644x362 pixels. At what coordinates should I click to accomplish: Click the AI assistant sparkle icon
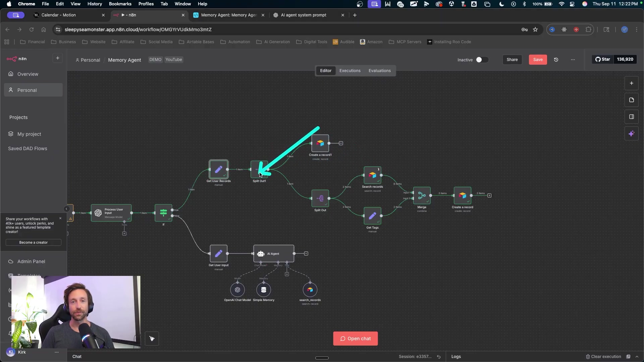click(x=631, y=134)
